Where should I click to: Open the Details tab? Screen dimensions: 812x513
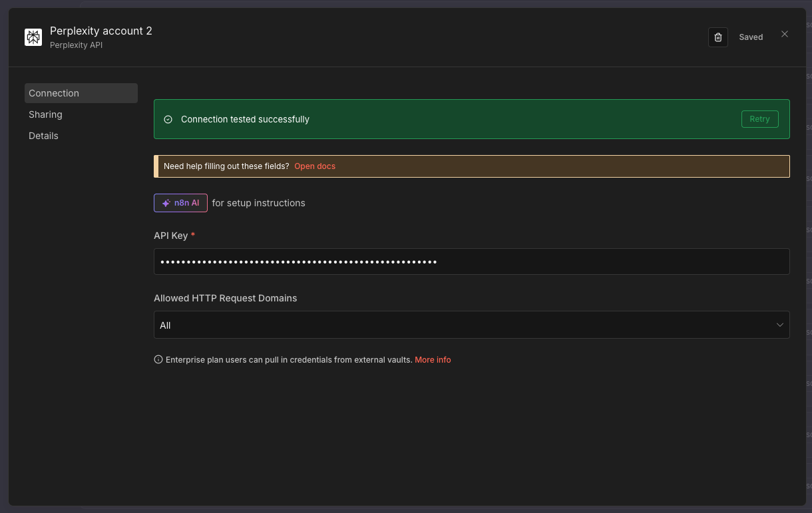pos(43,136)
